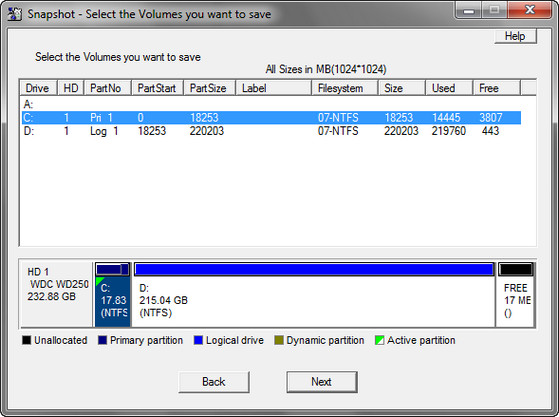Click the Active partition green legend swatch
559x417 pixels.
(379, 340)
